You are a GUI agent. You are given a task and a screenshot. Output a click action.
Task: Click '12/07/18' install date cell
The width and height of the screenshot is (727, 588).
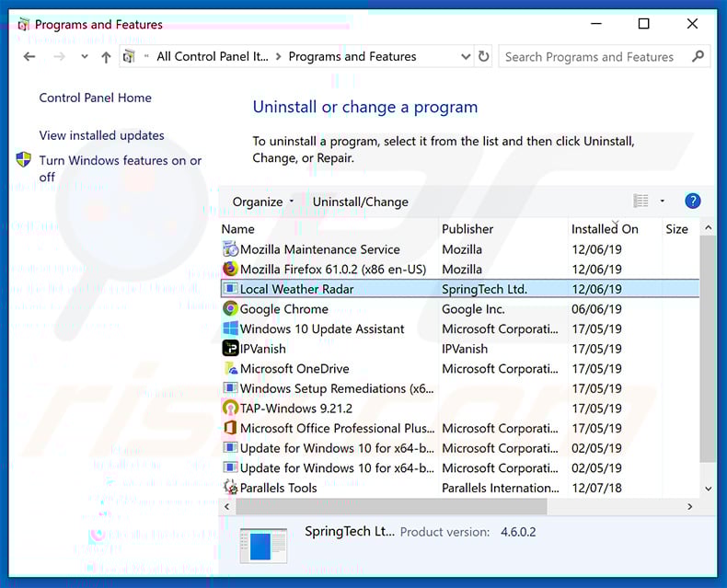coord(596,488)
